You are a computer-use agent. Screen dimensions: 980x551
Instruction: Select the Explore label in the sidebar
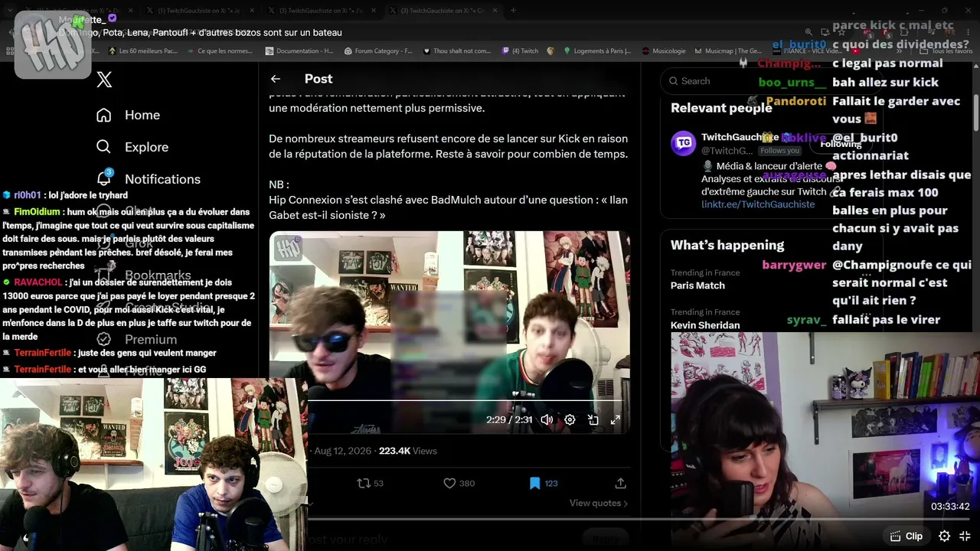(x=146, y=147)
